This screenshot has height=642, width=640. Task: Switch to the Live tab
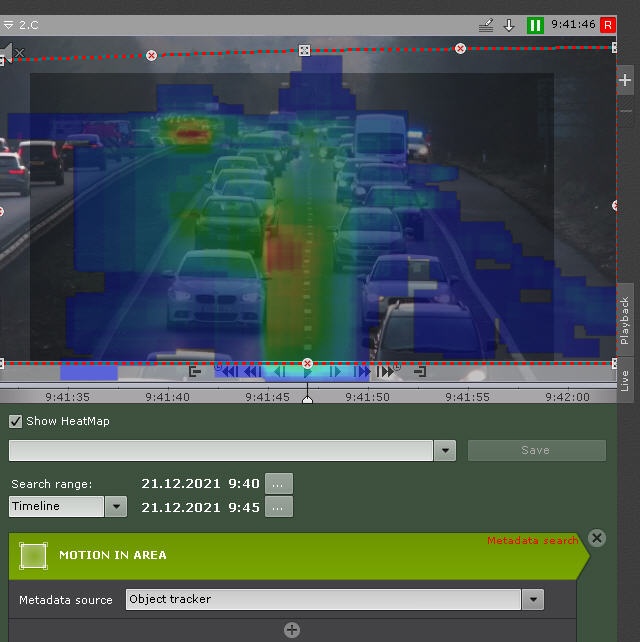(626, 381)
